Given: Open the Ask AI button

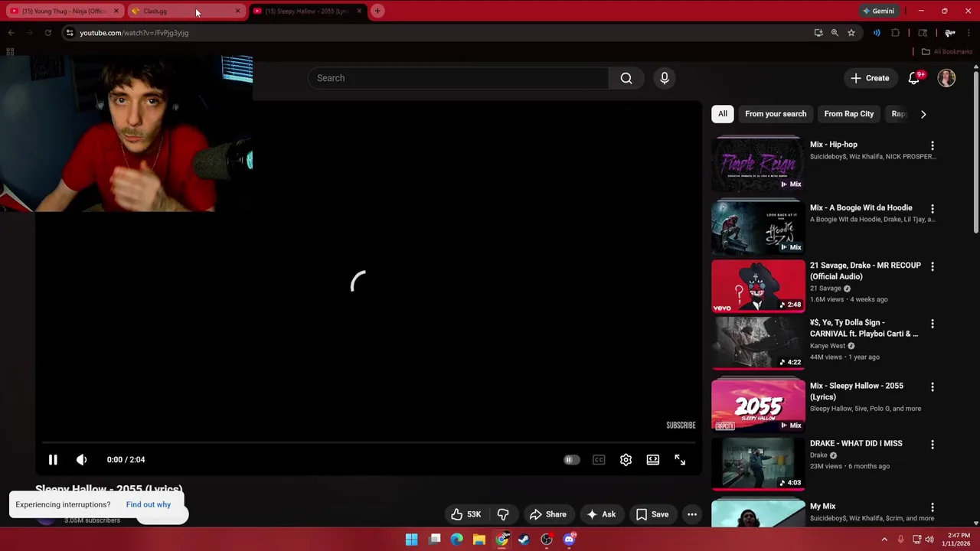Looking at the screenshot, I should (x=601, y=514).
